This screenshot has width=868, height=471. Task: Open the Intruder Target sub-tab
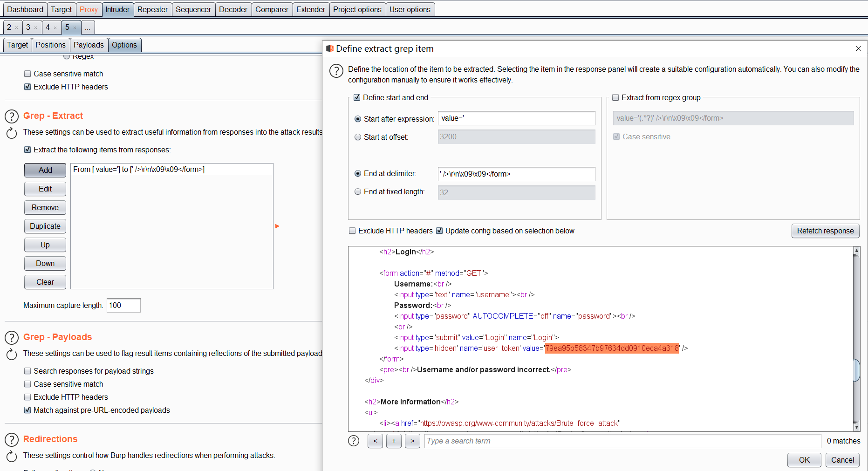[x=17, y=45]
